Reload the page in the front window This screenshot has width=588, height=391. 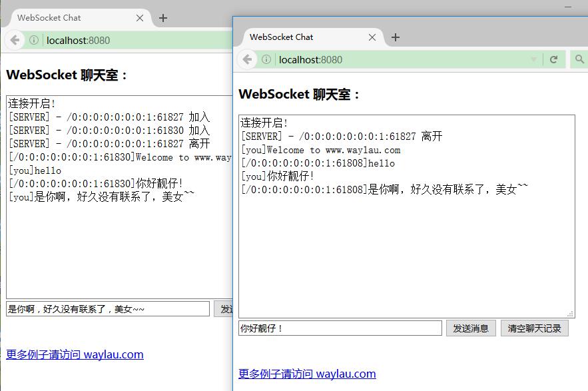tap(553, 60)
